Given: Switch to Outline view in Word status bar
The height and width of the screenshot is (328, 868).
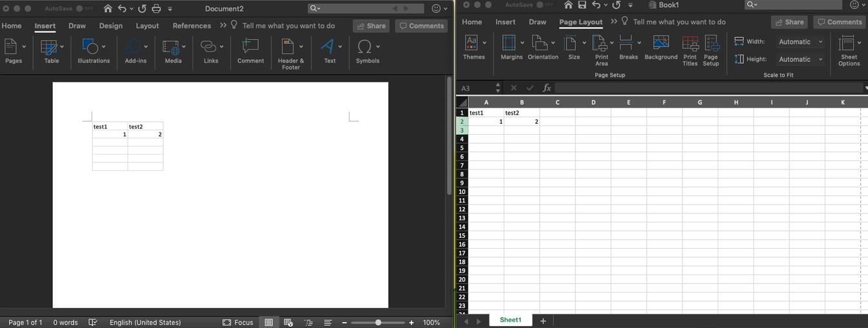Looking at the screenshot, I should [x=308, y=322].
